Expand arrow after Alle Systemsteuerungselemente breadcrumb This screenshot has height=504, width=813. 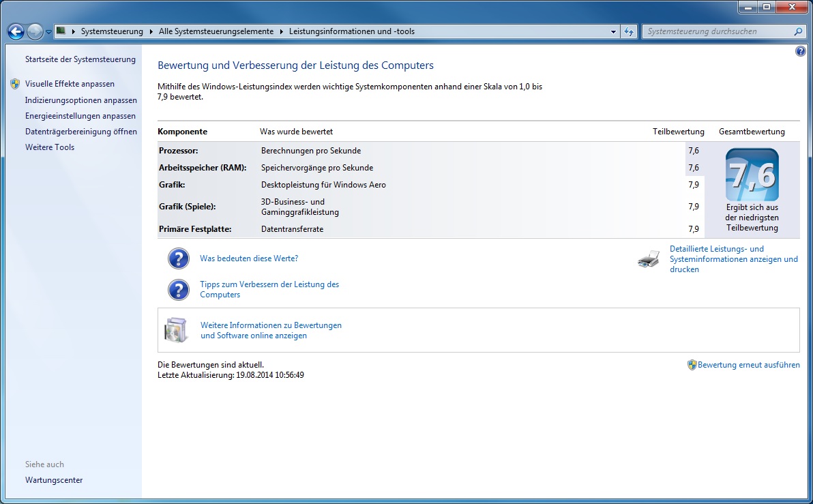282,31
